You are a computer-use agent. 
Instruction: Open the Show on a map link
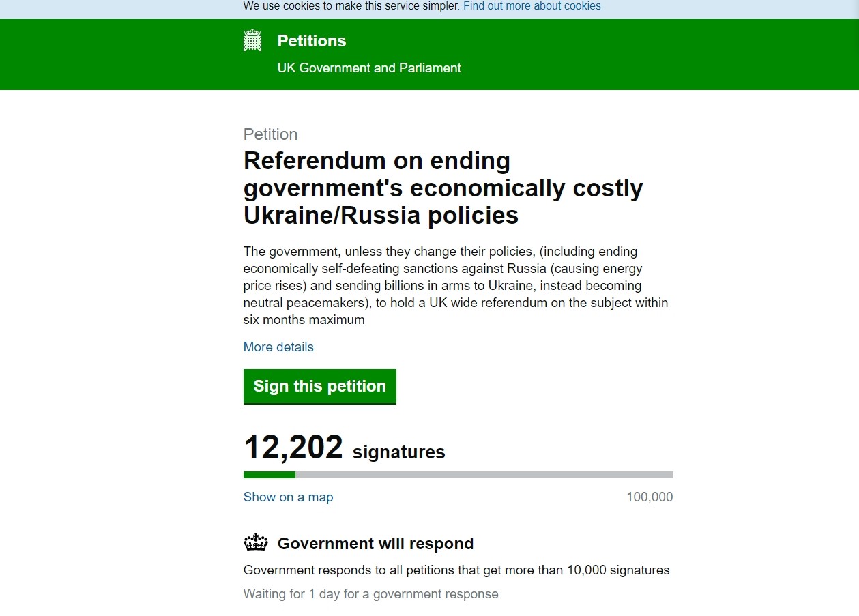point(288,497)
